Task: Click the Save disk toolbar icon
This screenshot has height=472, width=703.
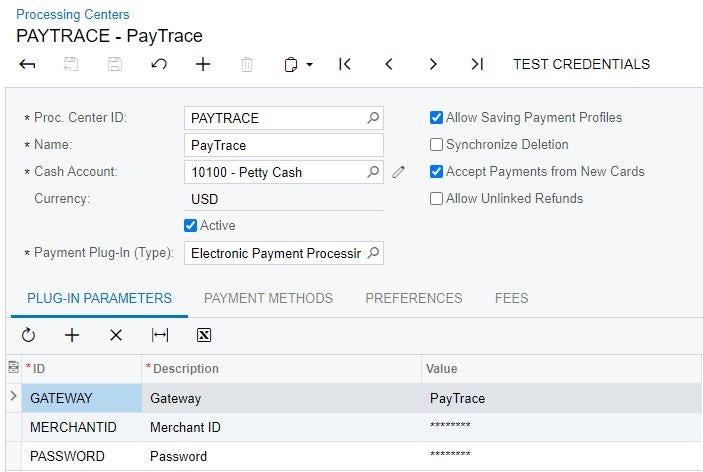Action: coord(115,65)
